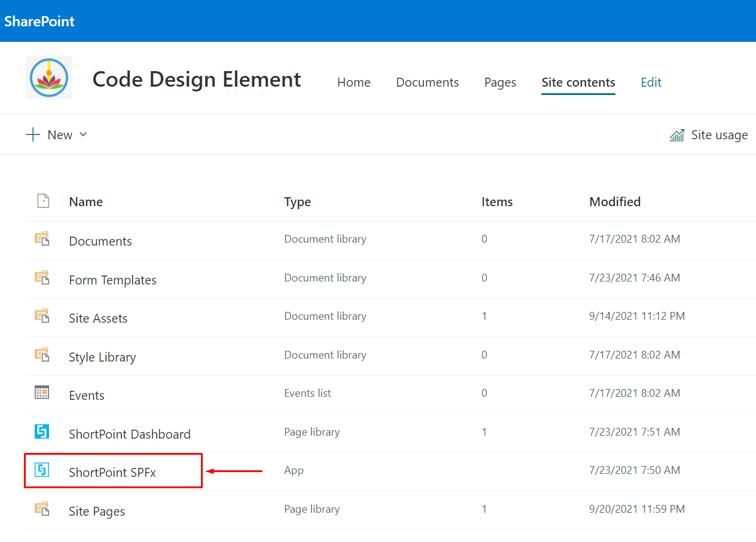Click '7/23/2021 7:51 AM' modified date
This screenshot has height=542, width=756.
(x=635, y=432)
